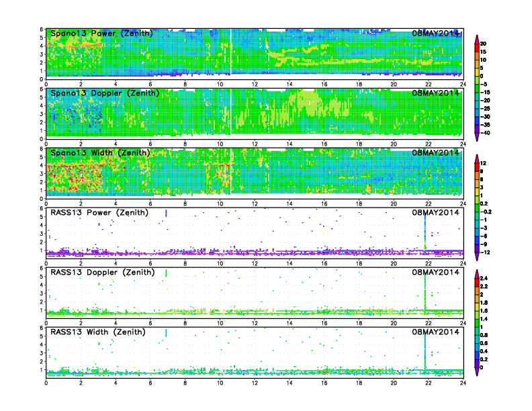Click hour 12 tick below Spano13 Power plot
Screen dimensions: 532x411
pyautogui.click(x=255, y=84)
